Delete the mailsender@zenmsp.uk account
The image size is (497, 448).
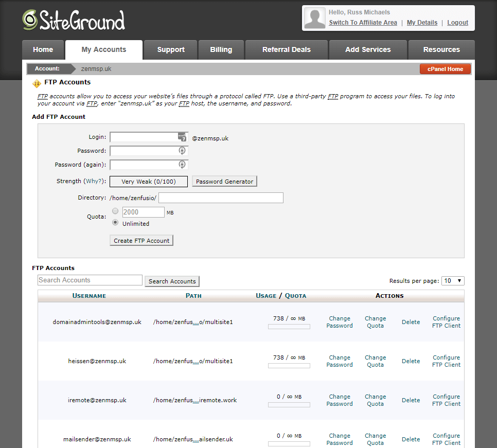tap(411, 439)
